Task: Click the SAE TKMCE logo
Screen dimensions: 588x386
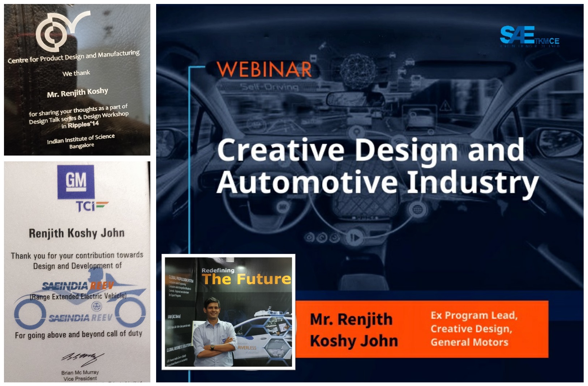Action: pyautogui.click(x=529, y=36)
